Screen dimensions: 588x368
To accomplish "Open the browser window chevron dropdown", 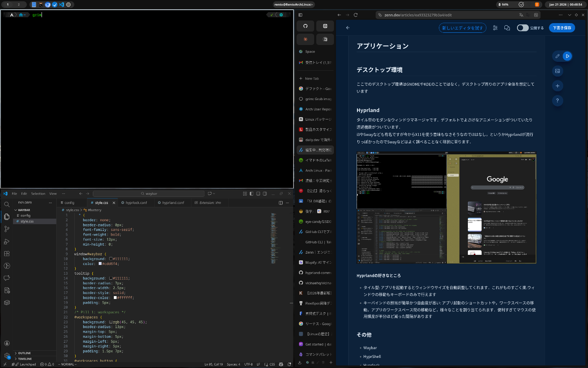I will coord(570,15).
